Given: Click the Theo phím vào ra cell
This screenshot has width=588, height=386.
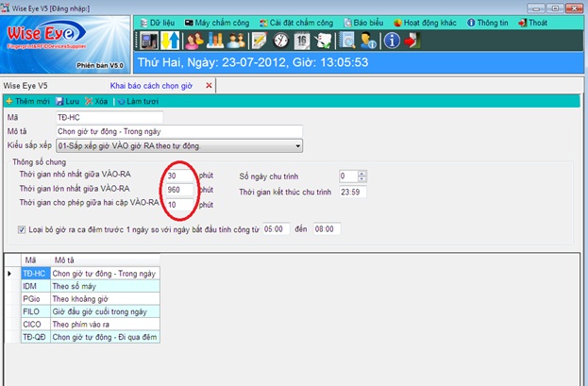Looking at the screenshot, I should 105,325.
